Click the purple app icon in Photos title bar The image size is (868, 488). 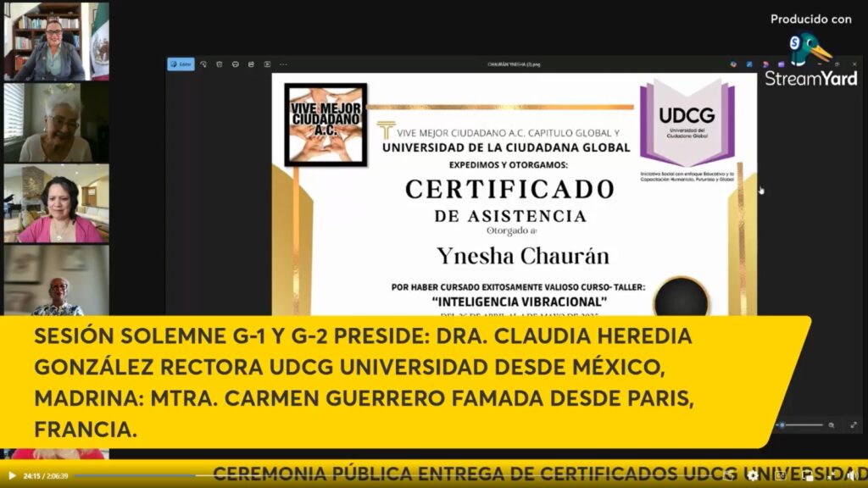click(781, 64)
